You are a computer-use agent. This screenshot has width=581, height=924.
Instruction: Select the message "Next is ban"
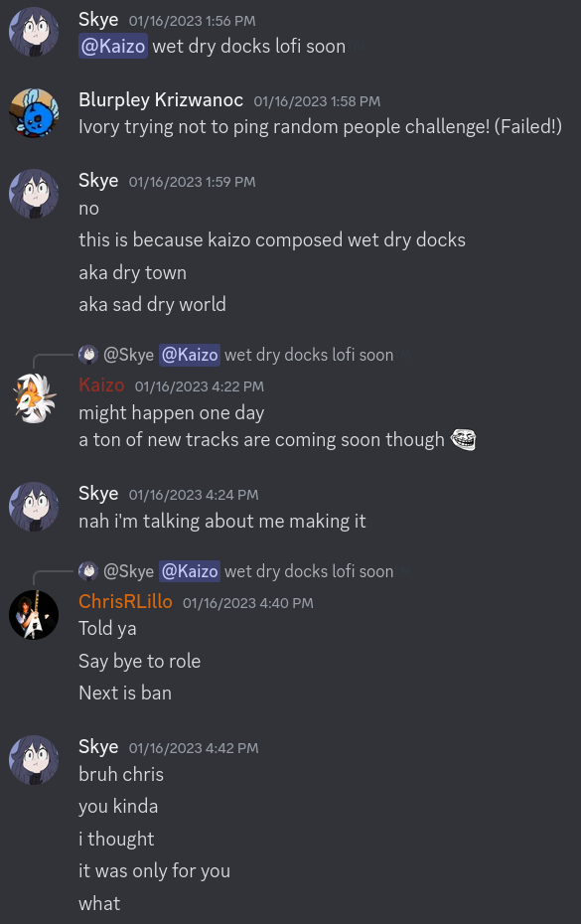click(x=125, y=693)
